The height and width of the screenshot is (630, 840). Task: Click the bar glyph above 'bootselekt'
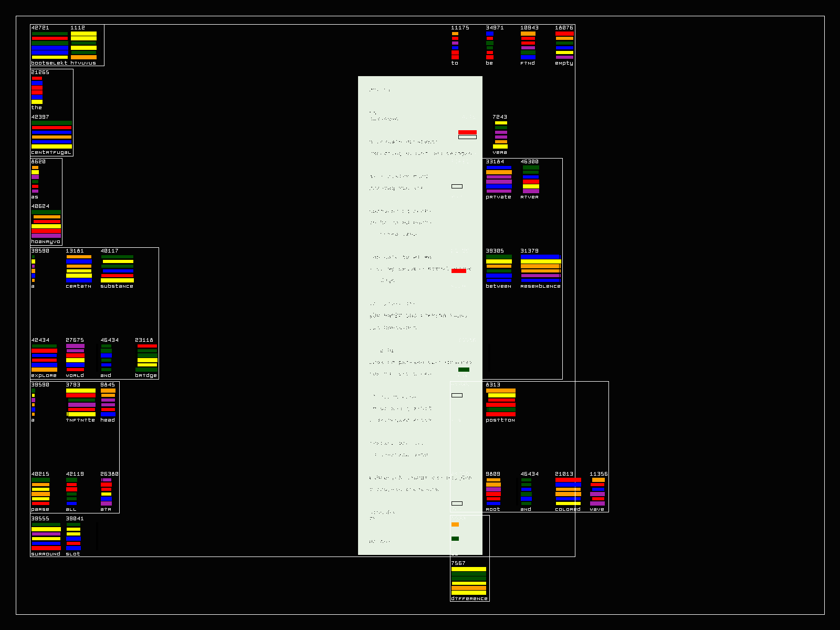pyautogui.click(x=50, y=45)
